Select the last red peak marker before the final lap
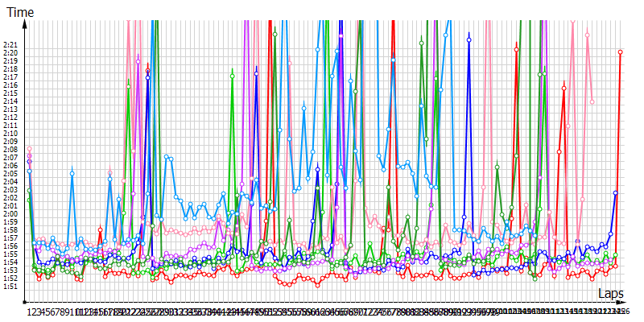 coord(564,87)
